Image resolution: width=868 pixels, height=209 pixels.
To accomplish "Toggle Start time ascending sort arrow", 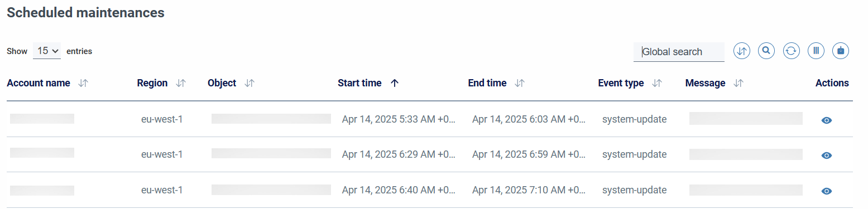I will click(x=395, y=83).
